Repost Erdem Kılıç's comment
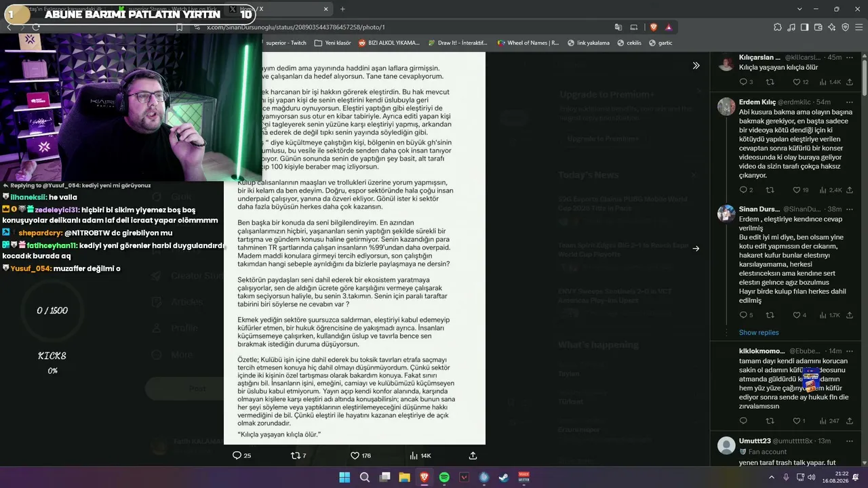Image resolution: width=868 pixels, height=488 pixels. coord(770,190)
